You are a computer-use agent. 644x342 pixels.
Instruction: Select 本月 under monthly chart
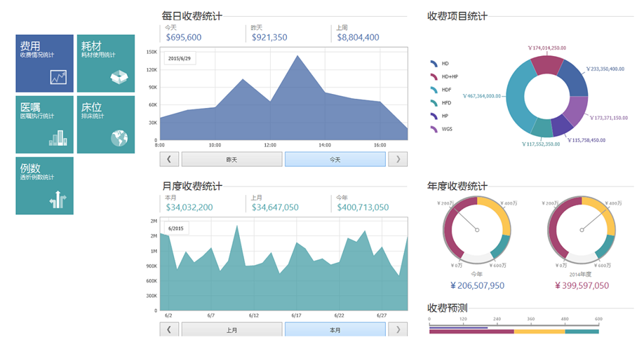[x=335, y=329]
